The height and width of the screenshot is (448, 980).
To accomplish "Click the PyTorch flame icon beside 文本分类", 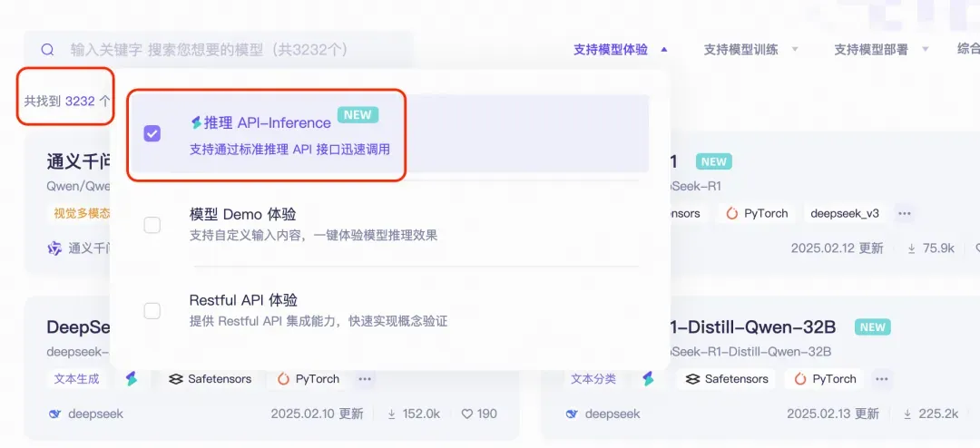I will 800,379.
